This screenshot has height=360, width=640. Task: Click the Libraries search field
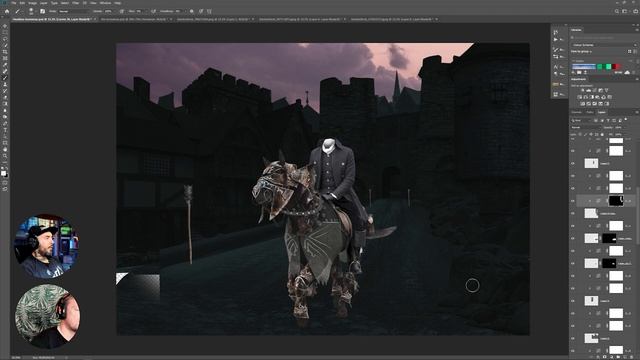click(x=604, y=38)
